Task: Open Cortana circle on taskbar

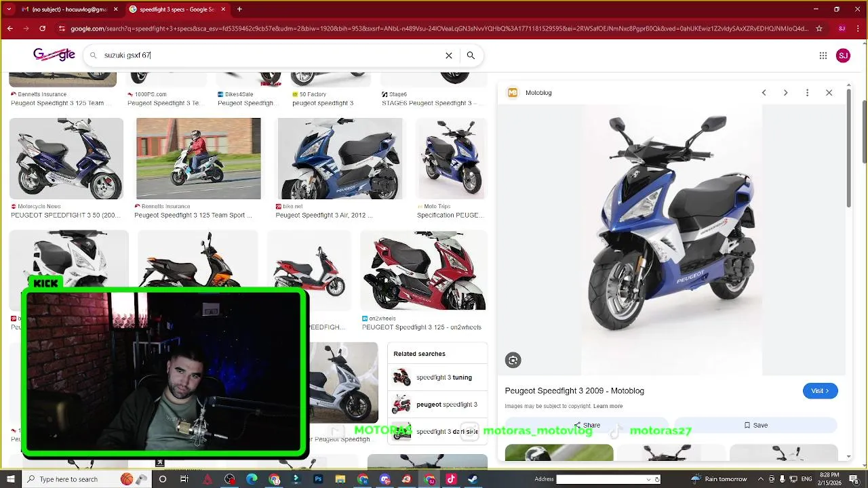Action: pos(162,479)
